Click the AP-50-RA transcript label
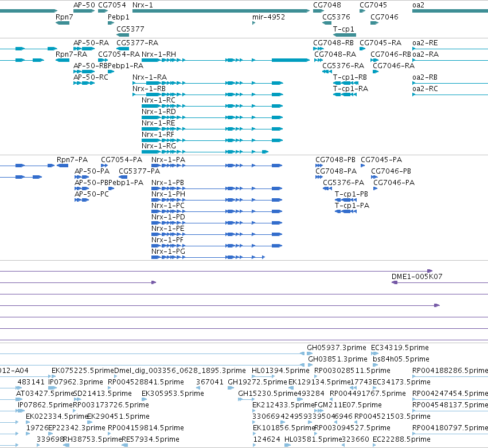 91,42
